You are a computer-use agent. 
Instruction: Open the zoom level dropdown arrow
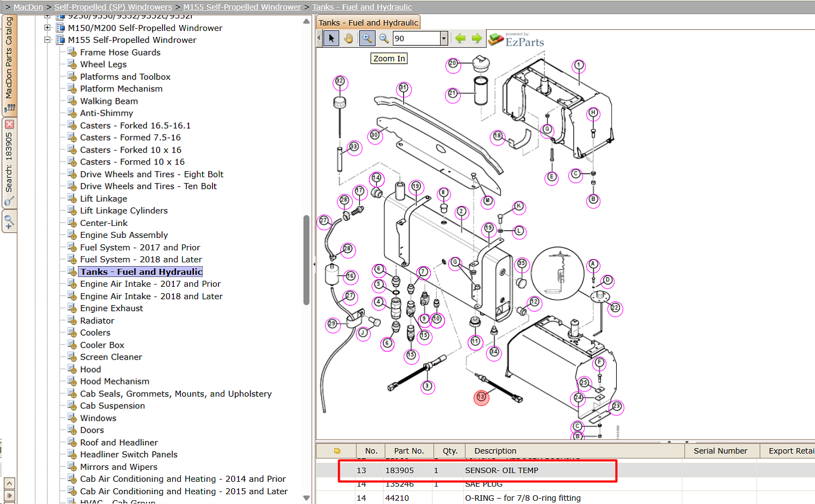tap(443, 38)
